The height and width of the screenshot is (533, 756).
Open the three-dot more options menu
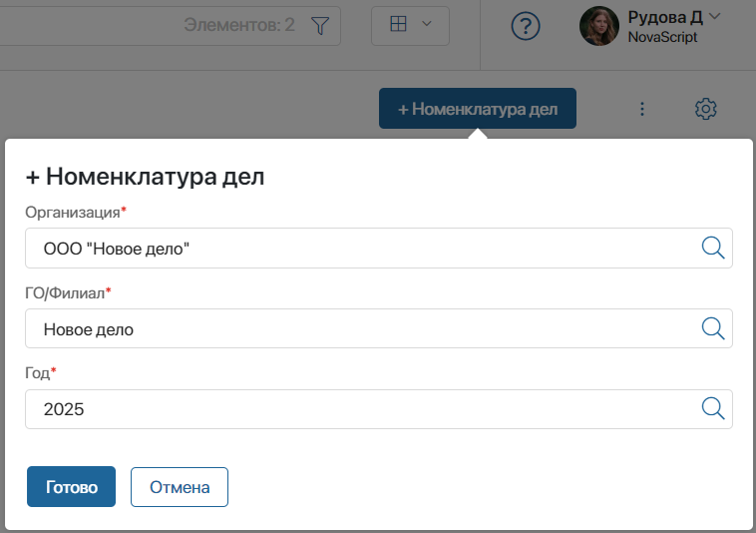642,109
